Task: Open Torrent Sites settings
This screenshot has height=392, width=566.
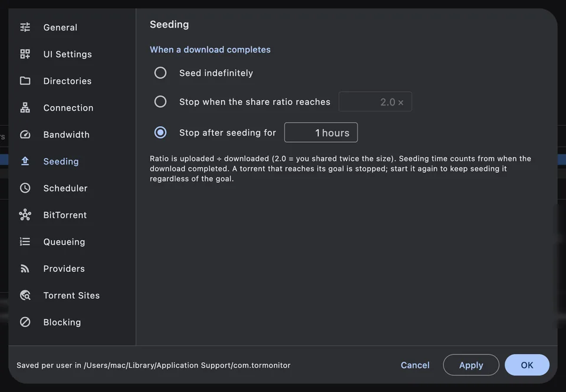Action: (x=71, y=295)
